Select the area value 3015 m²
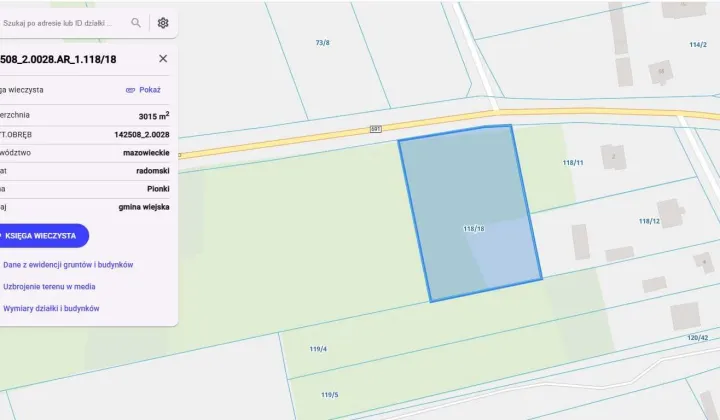720x420 pixels. [x=154, y=116]
